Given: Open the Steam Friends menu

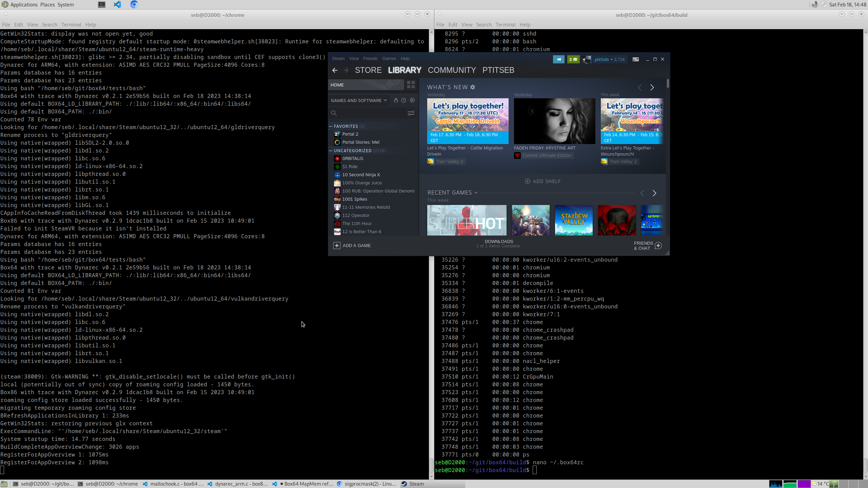Looking at the screenshot, I should click(370, 58).
